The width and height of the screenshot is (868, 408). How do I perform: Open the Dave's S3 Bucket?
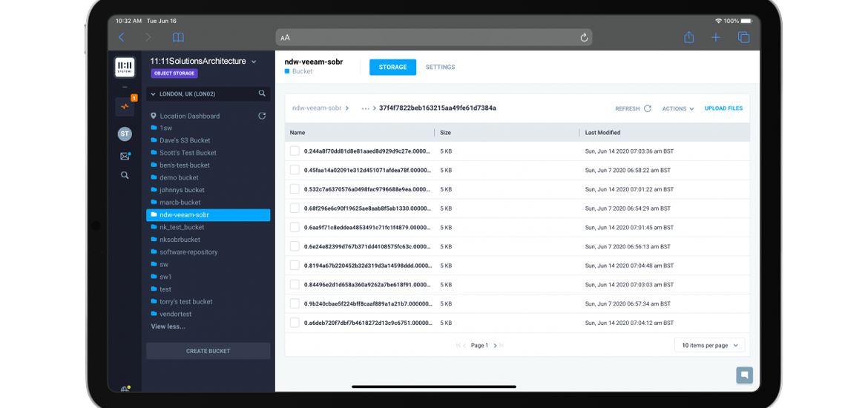(185, 141)
